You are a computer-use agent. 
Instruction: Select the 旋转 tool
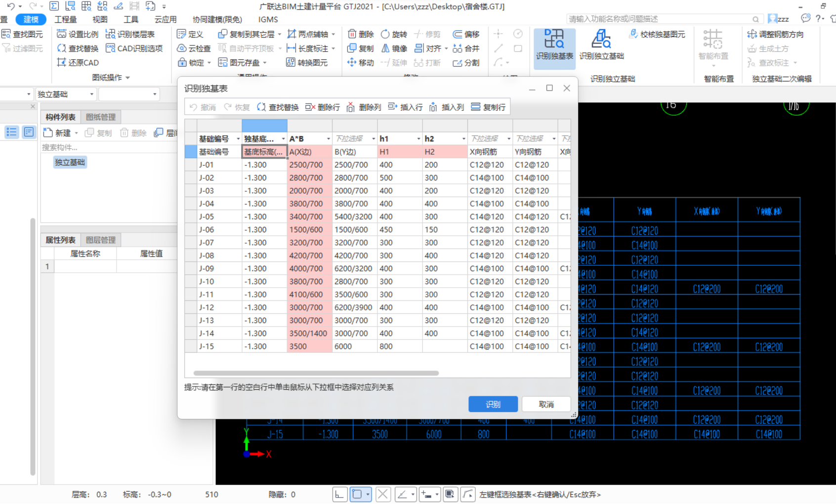point(394,34)
